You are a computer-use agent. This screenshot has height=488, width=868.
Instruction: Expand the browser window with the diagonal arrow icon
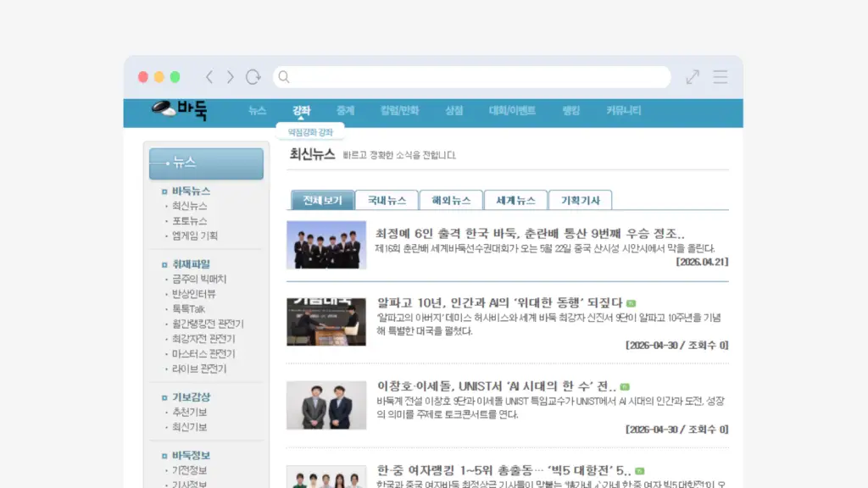coord(693,77)
